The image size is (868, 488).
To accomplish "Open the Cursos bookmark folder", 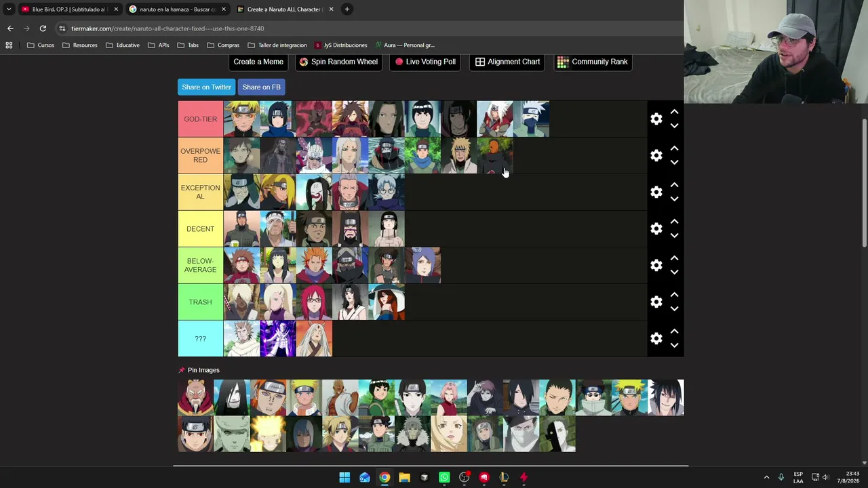I will pos(41,45).
